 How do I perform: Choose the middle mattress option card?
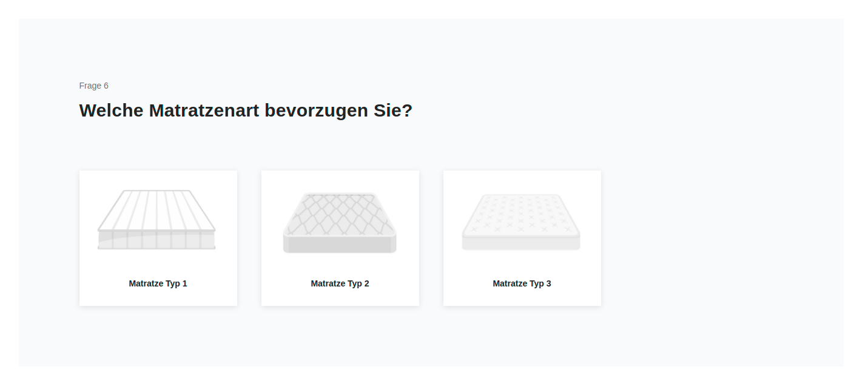coord(340,238)
